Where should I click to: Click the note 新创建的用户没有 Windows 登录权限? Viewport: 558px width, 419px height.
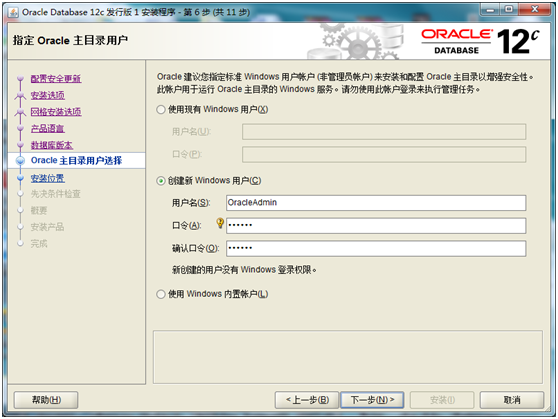click(x=244, y=270)
